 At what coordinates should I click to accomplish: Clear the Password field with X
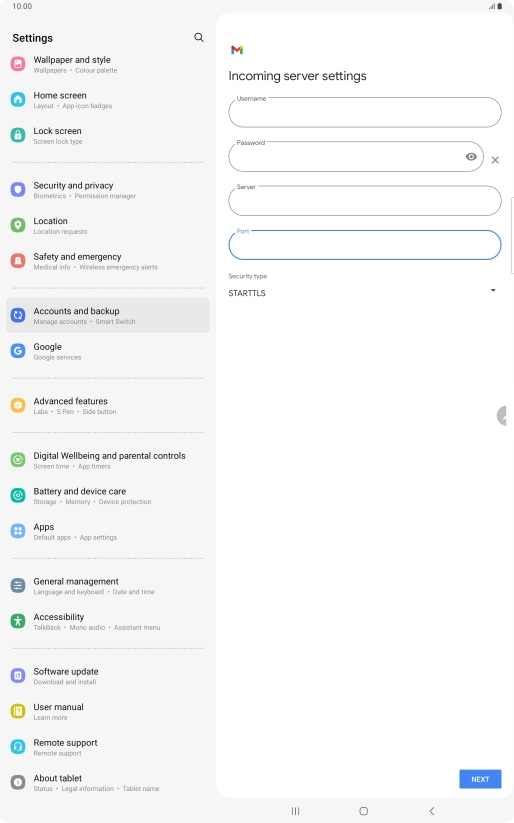(495, 160)
